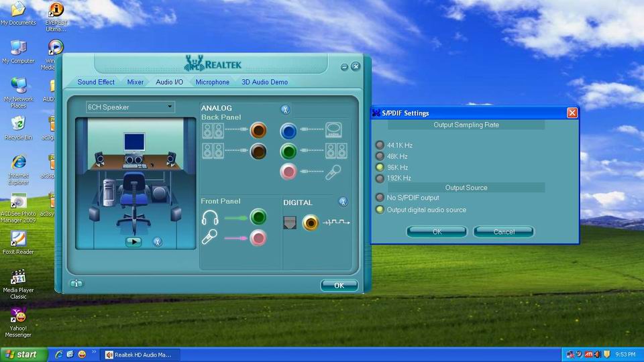Select 192K Hz sampling rate
This screenshot has width=644, height=362.
[x=380, y=178]
